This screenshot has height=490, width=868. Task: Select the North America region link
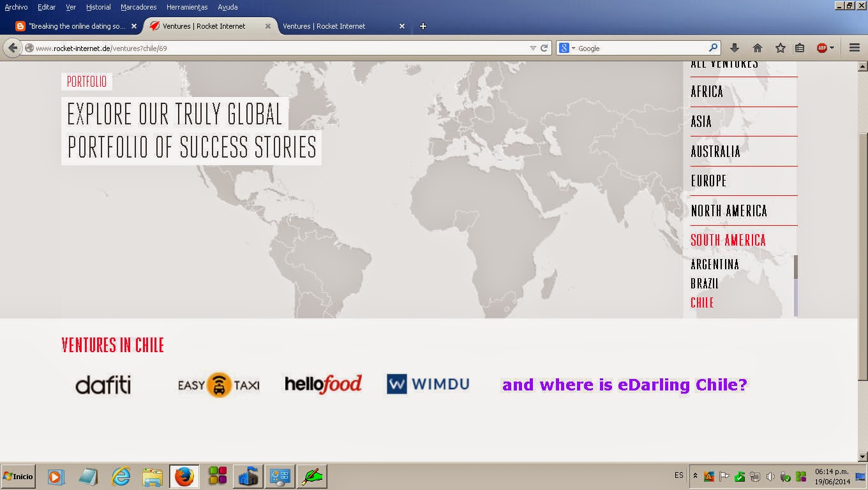point(729,211)
